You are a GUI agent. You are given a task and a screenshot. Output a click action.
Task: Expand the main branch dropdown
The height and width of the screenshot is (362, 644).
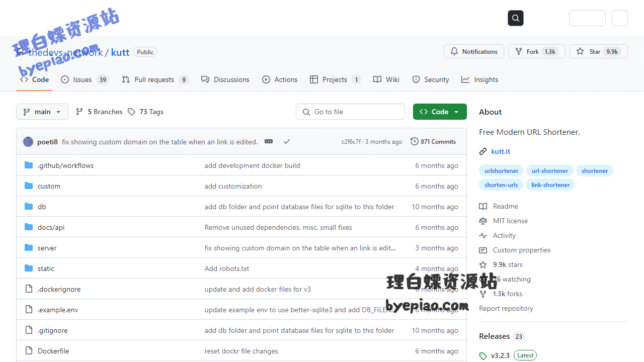[42, 112]
